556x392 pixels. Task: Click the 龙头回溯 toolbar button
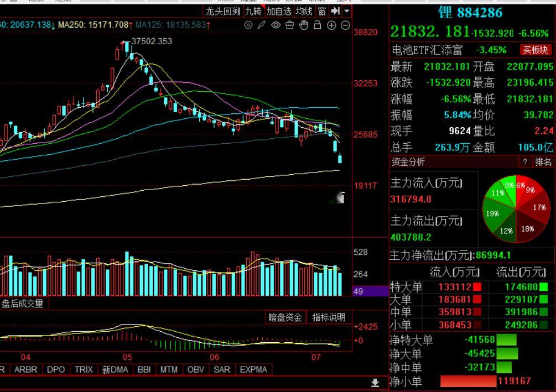[223, 12]
